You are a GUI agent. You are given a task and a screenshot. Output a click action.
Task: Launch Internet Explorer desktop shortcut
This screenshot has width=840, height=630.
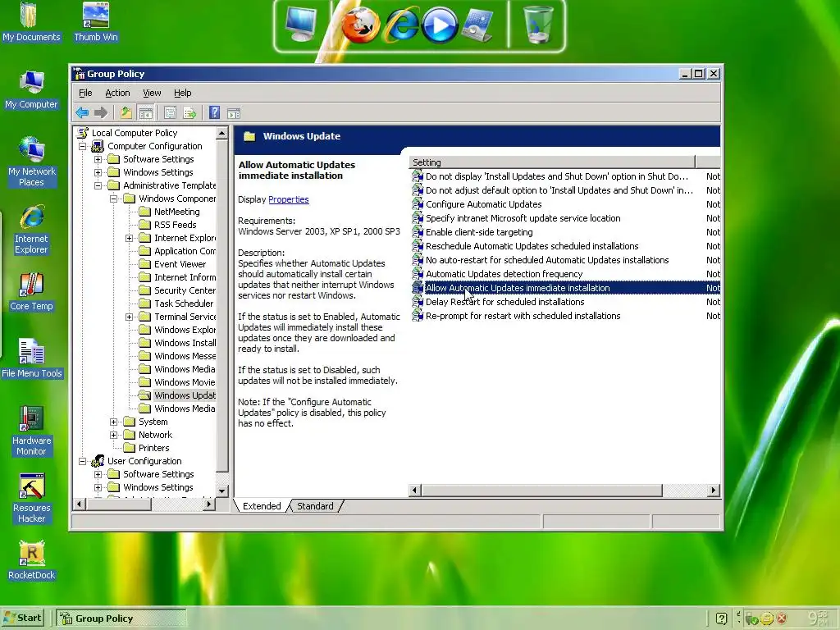[31, 230]
